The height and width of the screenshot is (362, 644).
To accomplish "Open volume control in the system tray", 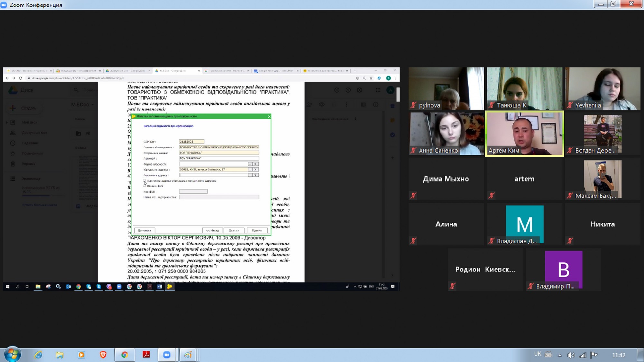I will click(x=571, y=355).
